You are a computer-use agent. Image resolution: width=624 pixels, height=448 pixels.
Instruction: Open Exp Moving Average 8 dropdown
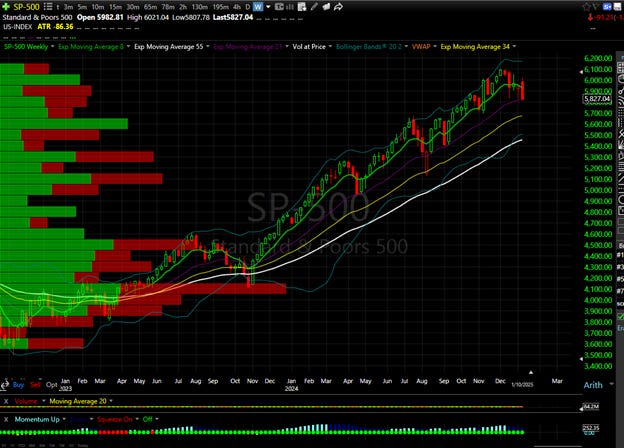coord(128,47)
